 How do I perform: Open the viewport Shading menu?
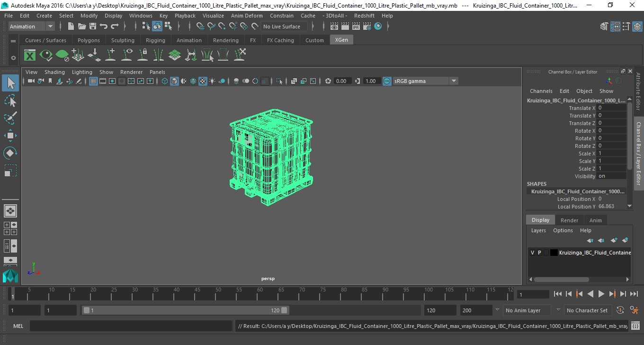click(54, 72)
